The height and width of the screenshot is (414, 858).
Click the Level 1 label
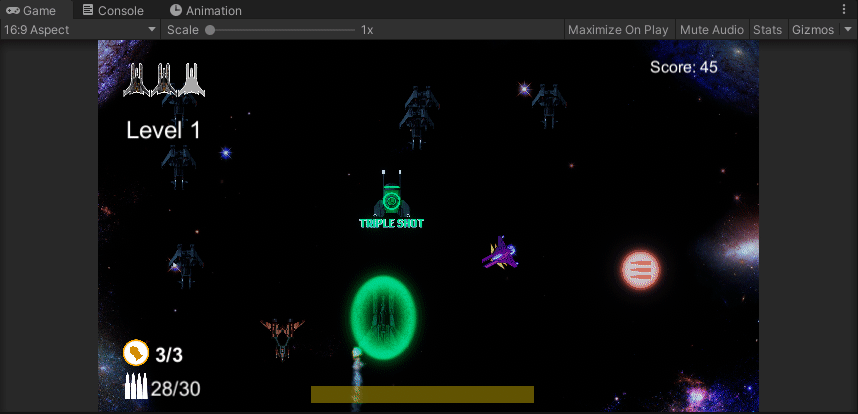click(x=163, y=131)
